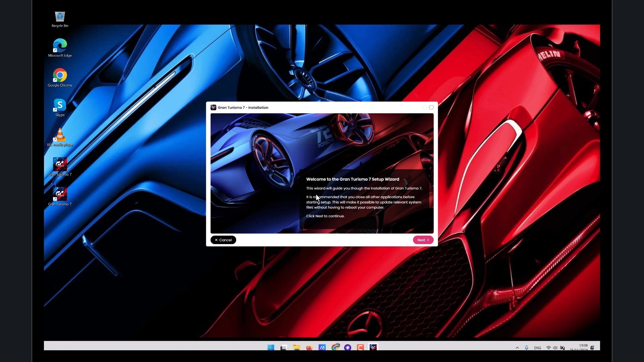Open Chrome from the taskbar
The width and height of the screenshot is (644, 362).
[x=335, y=347]
